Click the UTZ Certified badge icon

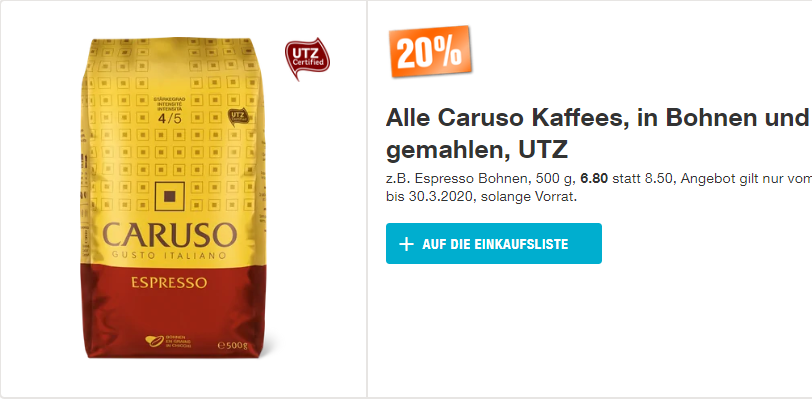(x=307, y=59)
